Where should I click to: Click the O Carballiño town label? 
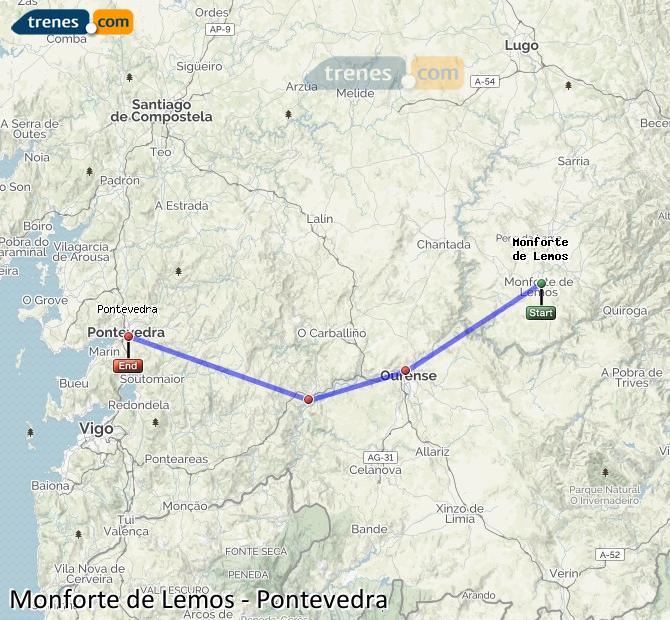[332, 333]
